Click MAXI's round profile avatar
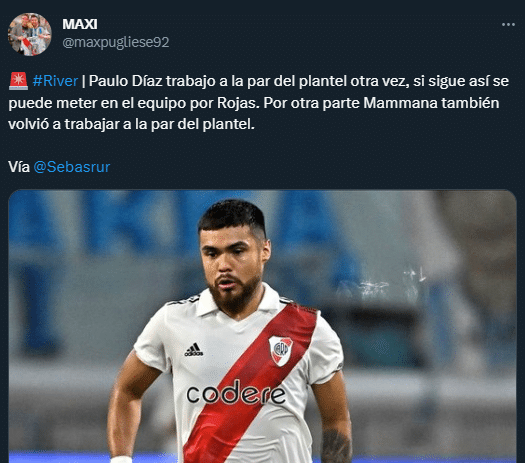The width and height of the screenshot is (525, 463). tap(30, 34)
